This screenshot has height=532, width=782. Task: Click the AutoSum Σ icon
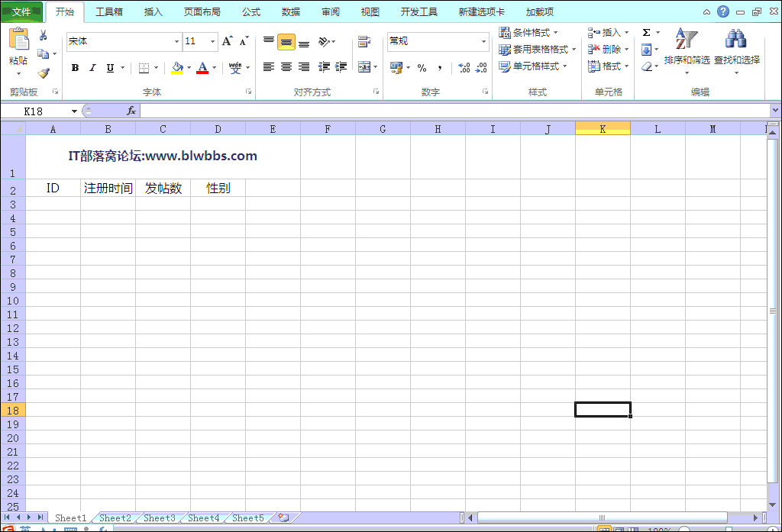648,31
